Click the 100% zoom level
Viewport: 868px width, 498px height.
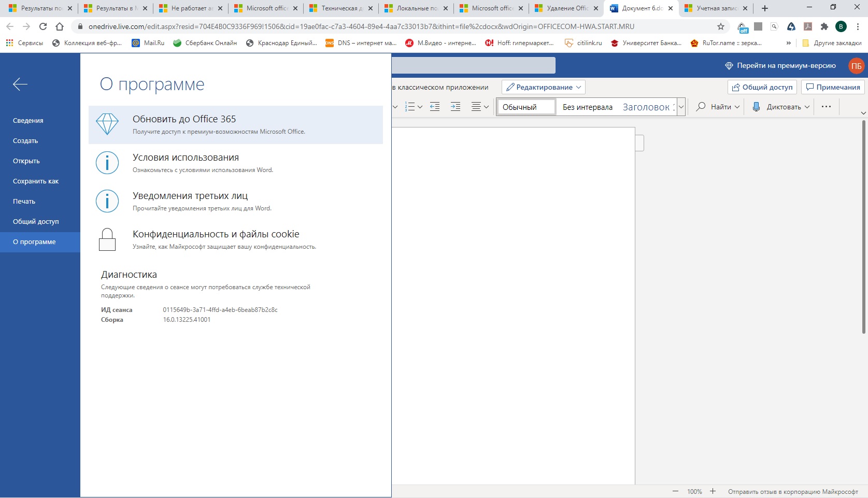click(694, 491)
